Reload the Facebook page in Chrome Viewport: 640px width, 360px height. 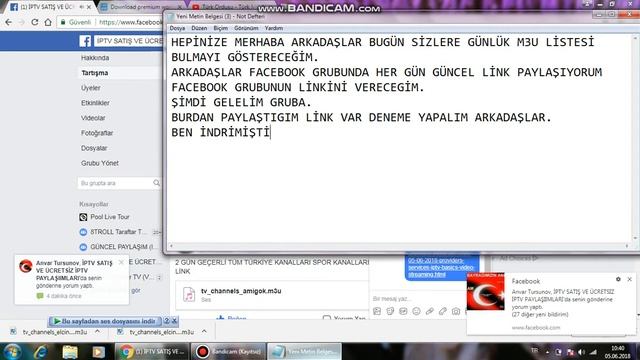(35, 22)
